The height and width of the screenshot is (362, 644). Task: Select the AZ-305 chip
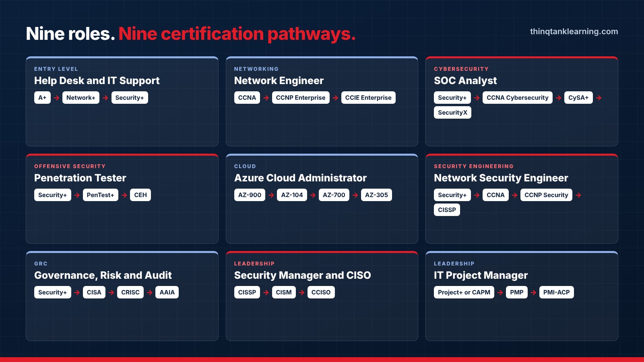pyautogui.click(x=376, y=195)
